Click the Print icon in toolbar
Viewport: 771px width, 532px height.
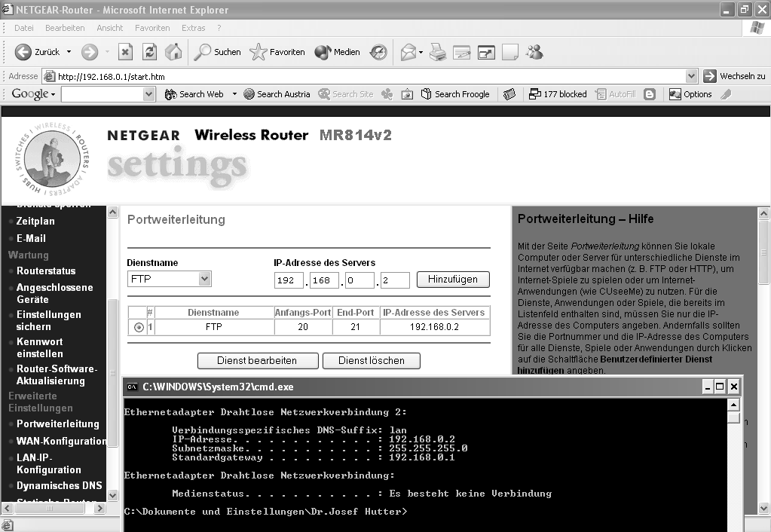(438, 52)
